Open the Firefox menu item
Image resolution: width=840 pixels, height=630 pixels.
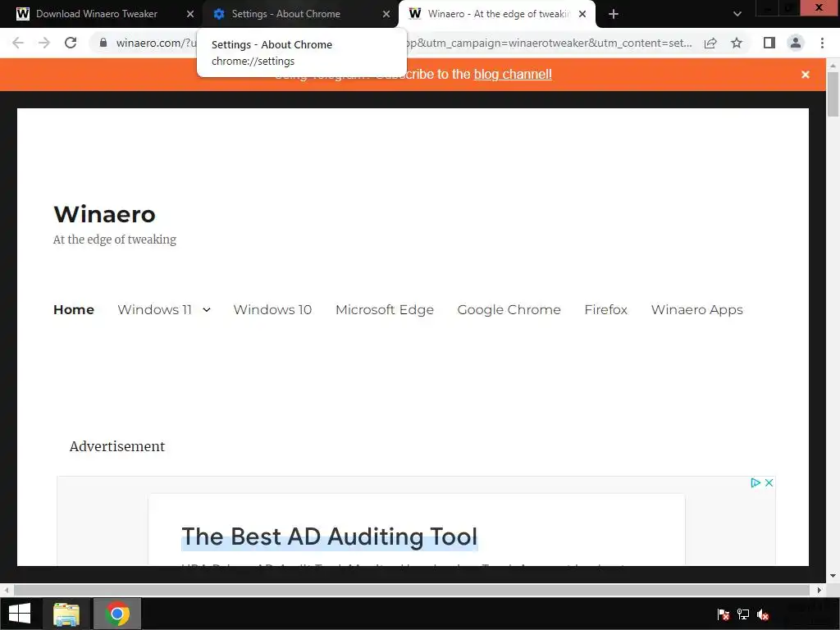pyautogui.click(x=606, y=309)
